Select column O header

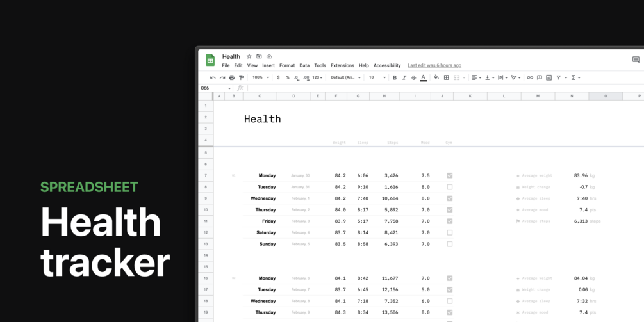606,96
